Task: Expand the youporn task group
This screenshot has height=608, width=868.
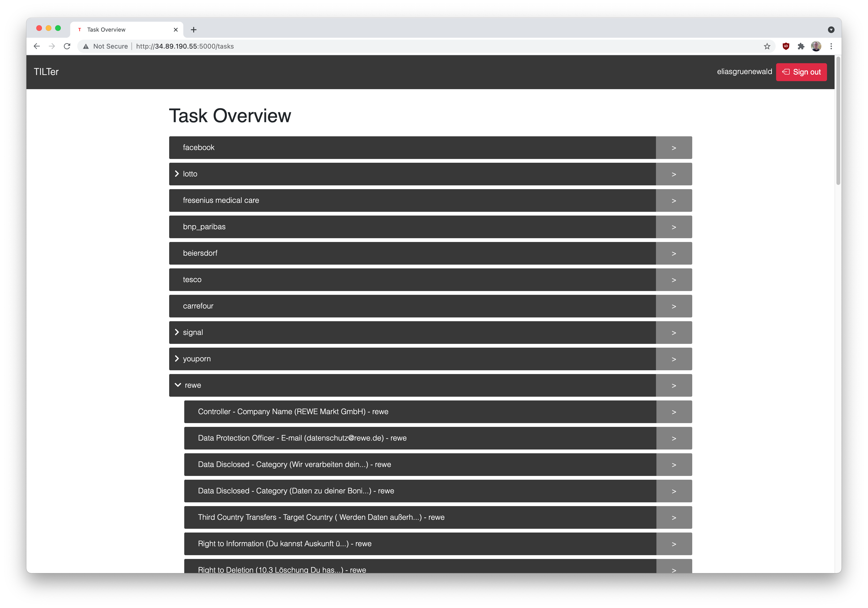Action: tap(176, 359)
